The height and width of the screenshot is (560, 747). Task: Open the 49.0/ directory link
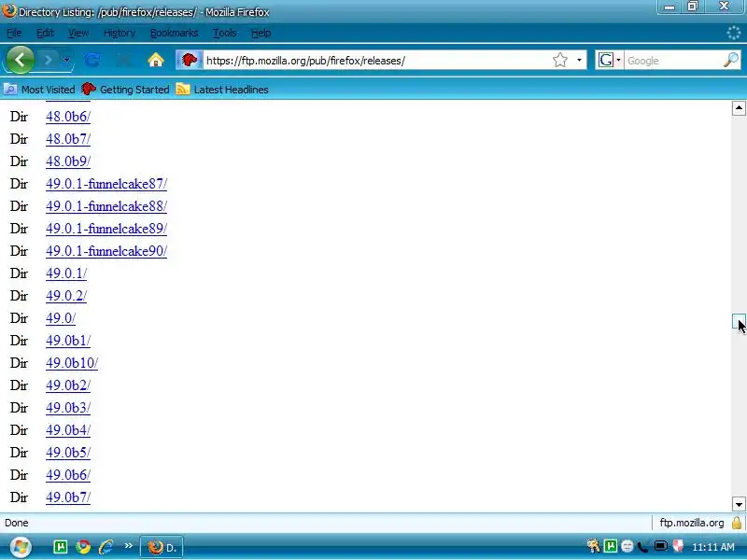tap(61, 318)
